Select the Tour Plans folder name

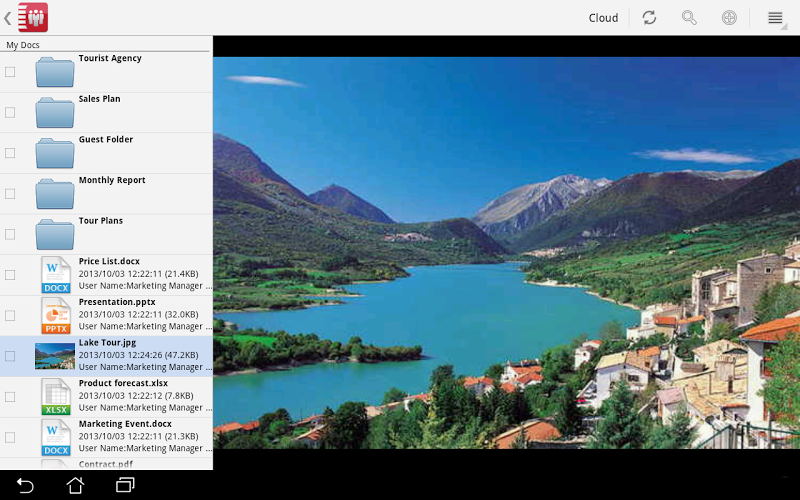pyautogui.click(x=101, y=221)
